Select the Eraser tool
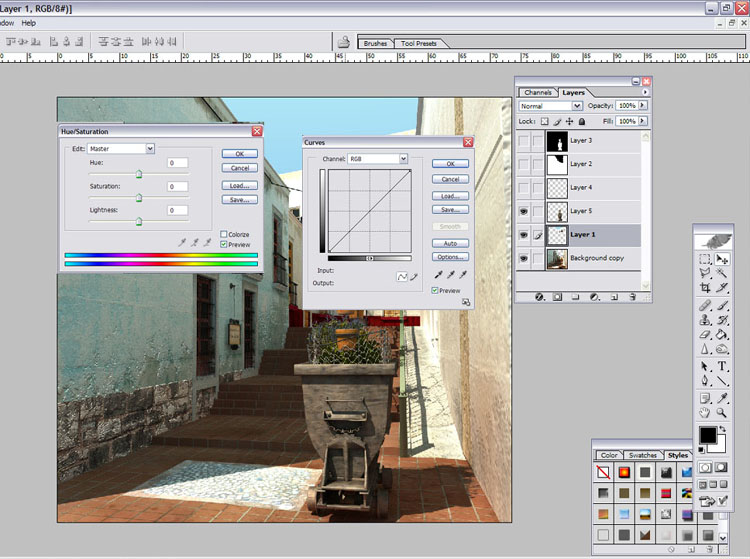This screenshot has width=750, height=559. point(705,335)
